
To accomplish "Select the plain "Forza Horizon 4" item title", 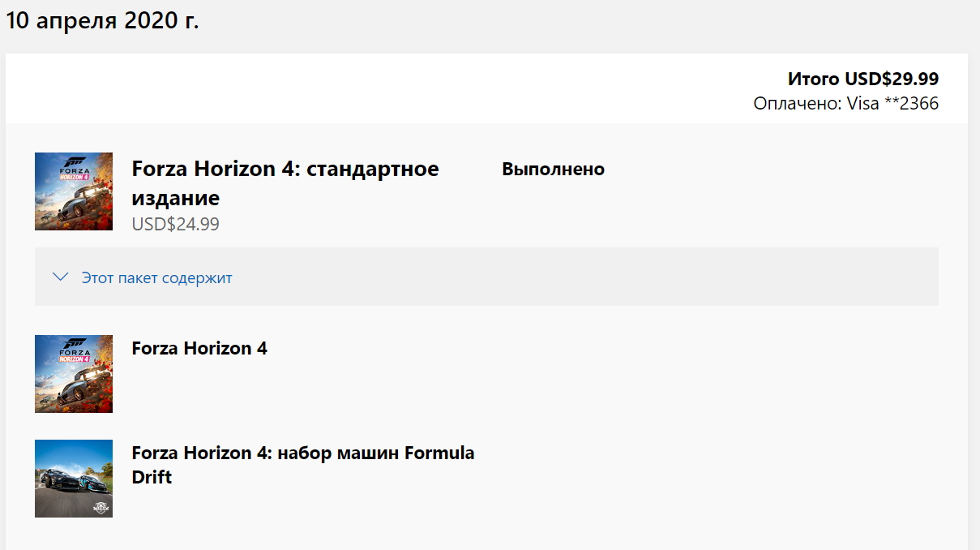I will point(199,348).
